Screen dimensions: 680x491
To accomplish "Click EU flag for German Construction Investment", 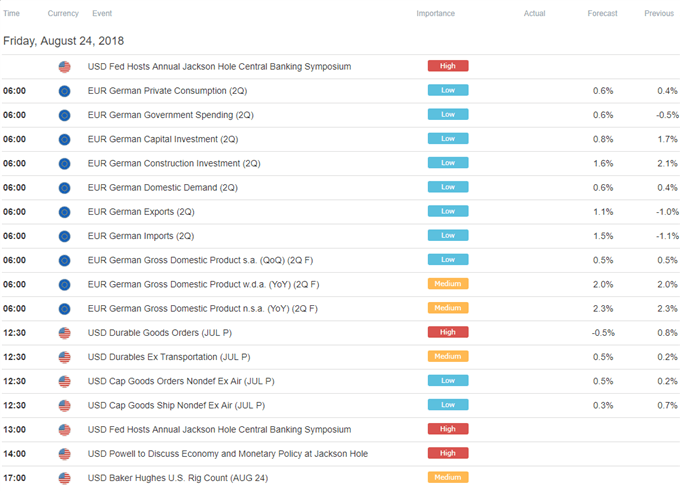I will pos(65,164).
